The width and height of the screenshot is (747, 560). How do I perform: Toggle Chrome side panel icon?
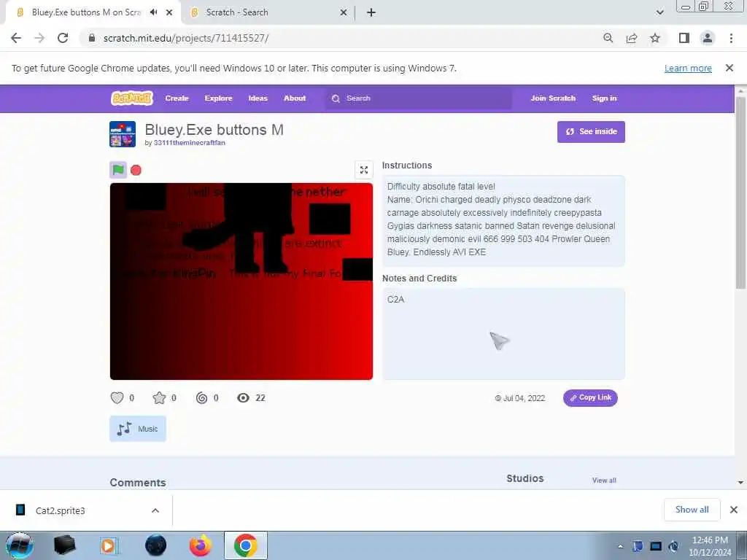point(684,38)
